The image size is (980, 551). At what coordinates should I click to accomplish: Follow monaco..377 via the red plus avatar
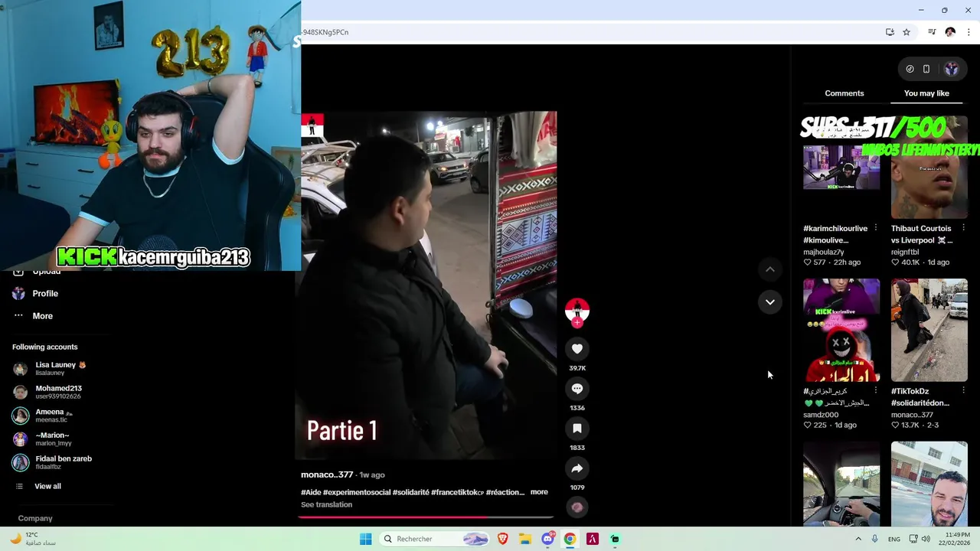pos(577,323)
